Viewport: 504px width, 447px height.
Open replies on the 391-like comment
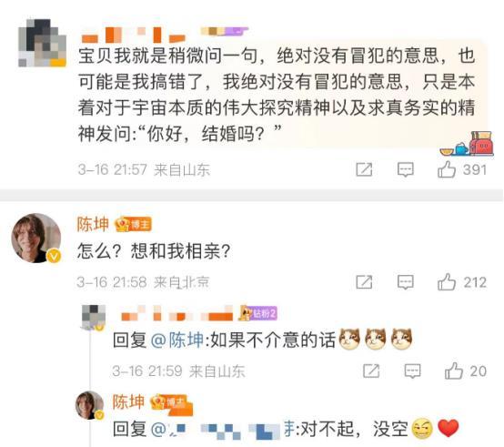(x=406, y=169)
